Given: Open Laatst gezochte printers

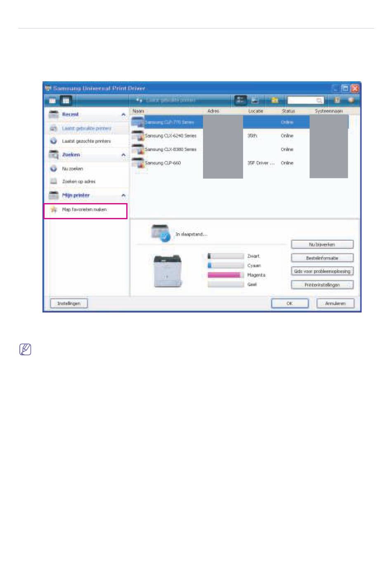Looking at the screenshot, I should pyautogui.click(x=86, y=141).
